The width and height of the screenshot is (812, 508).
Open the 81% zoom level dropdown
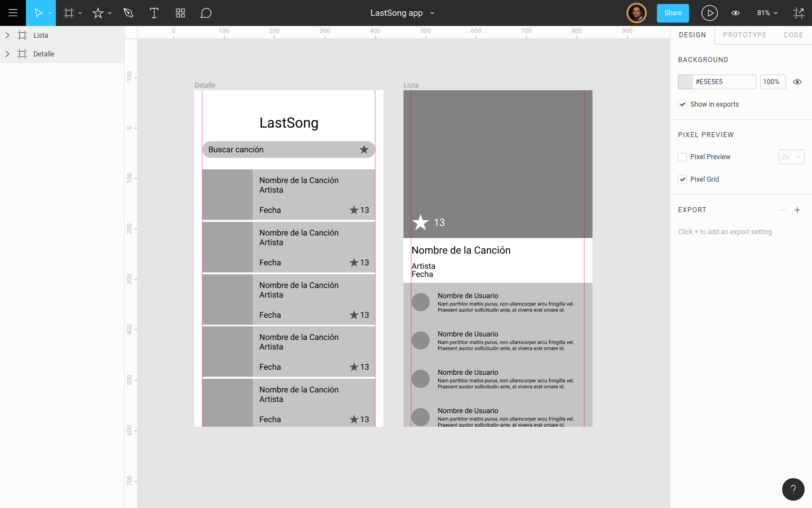point(767,13)
